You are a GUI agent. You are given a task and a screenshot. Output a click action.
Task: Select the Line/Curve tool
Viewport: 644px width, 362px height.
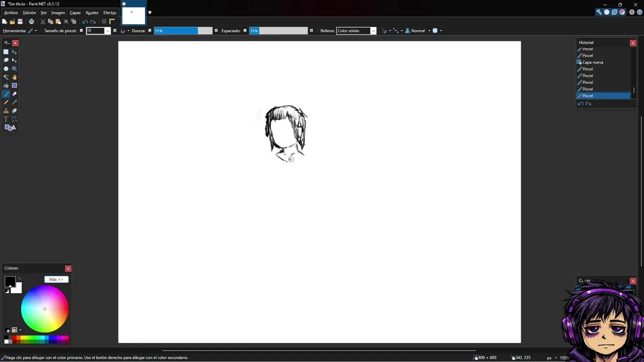14,119
